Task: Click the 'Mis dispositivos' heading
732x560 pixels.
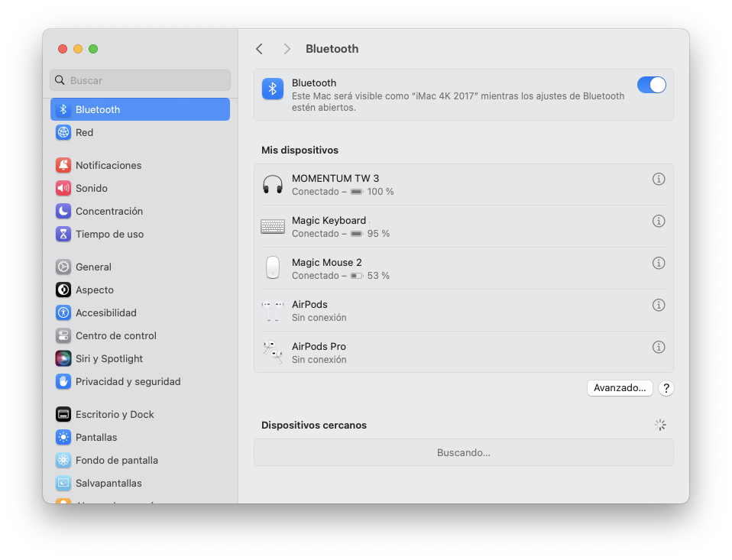Action: click(300, 150)
